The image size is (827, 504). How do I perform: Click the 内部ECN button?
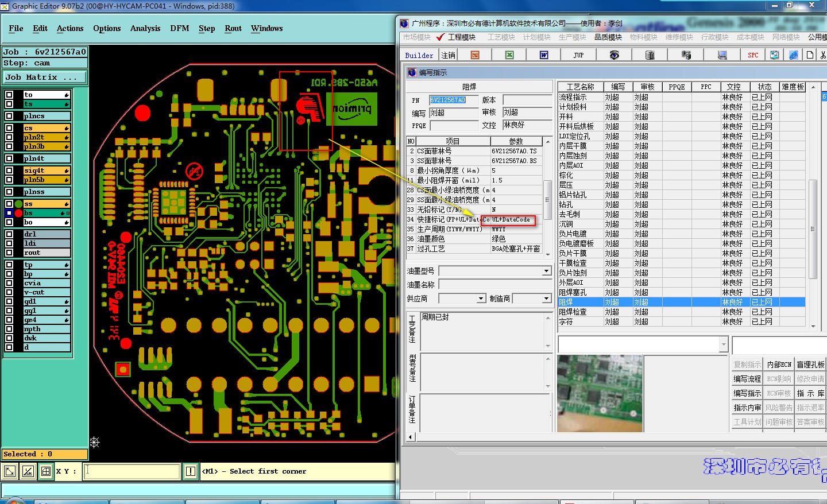(779, 365)
